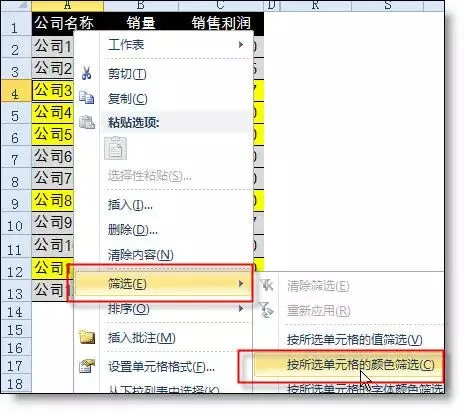Screen dimensions: 466x415
Task: Select row 16 header
Action: 16,348
